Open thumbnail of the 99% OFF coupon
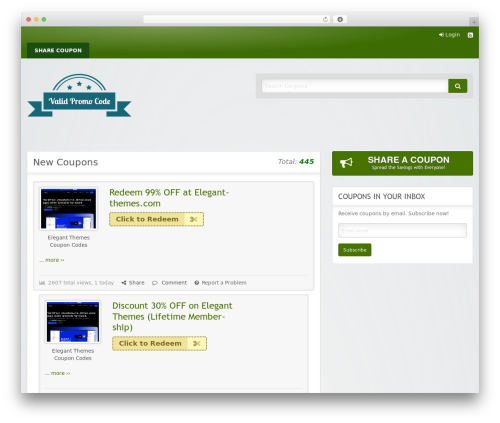The height and width of the screenshot is (423, 500). click(68, 209)
